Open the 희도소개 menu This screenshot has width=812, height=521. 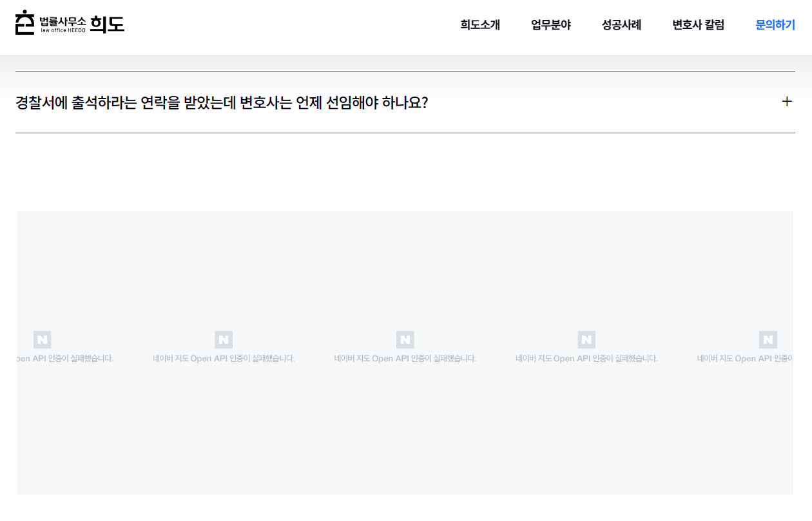pyautogui.click(x=479, y=24)
